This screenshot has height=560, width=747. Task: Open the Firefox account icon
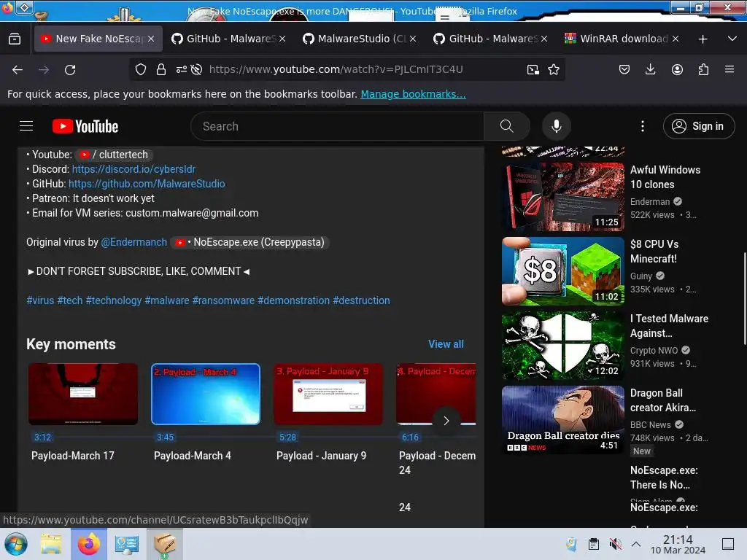pyautogui.click(x=677, y=69)
